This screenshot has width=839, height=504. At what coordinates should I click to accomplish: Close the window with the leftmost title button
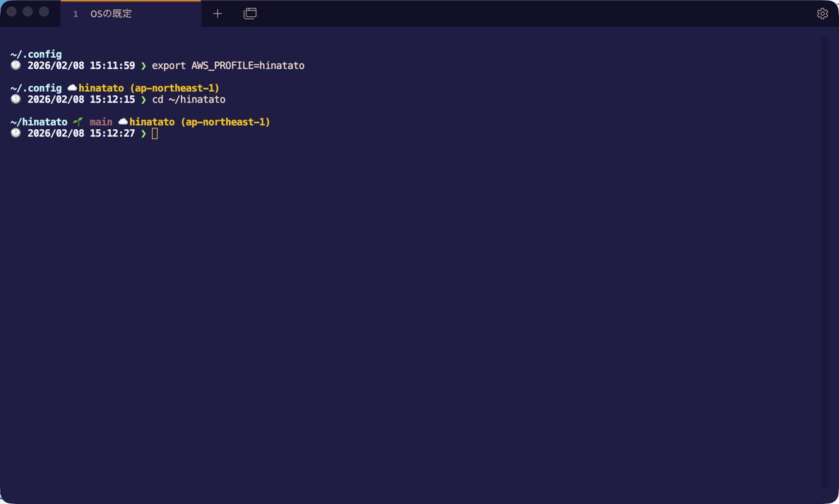pyautogui.click(x=11, y=12)
